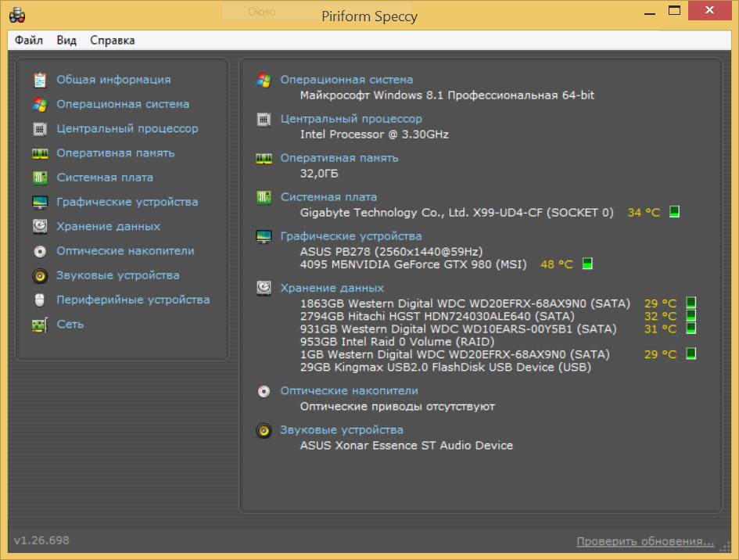
Task: Select Оптические накопители in the sidebar
Action: [x=125, y=251]
